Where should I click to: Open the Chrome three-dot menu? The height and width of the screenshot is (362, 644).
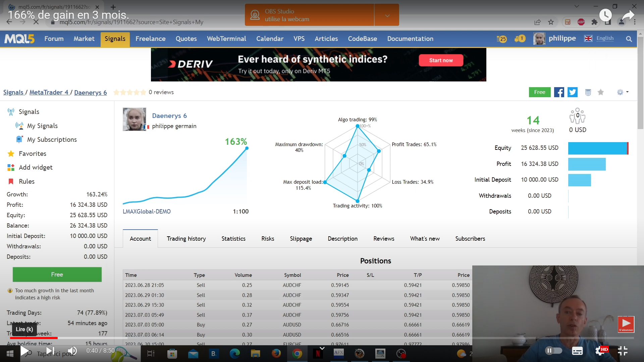635,22
